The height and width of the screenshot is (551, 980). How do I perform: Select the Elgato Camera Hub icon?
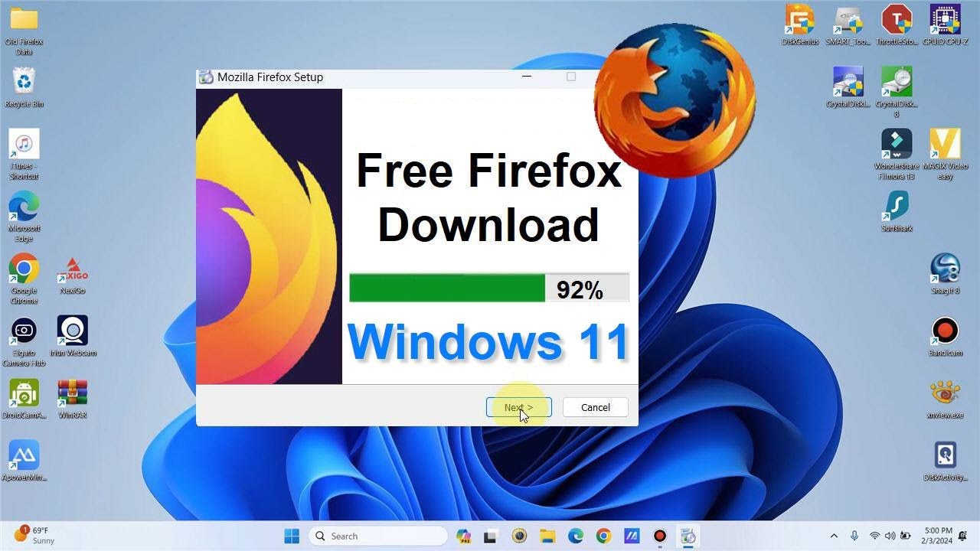point(24,342)
